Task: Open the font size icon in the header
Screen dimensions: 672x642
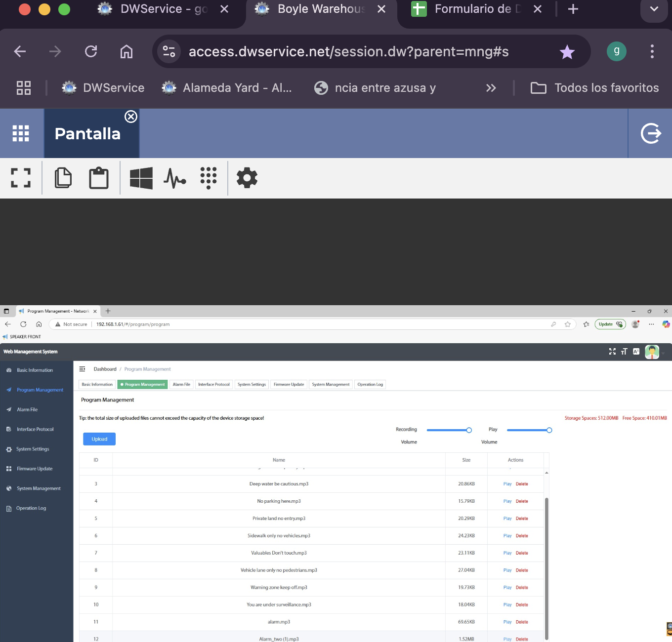Action: click(624, 352)
